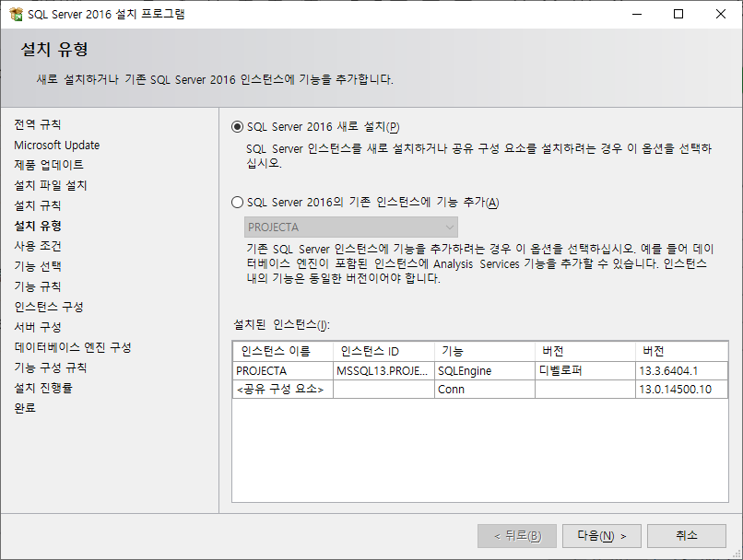Click the 디벨로퍼 edition cell
This screenshot has height=560, width=743.
[x=585, y=371]
